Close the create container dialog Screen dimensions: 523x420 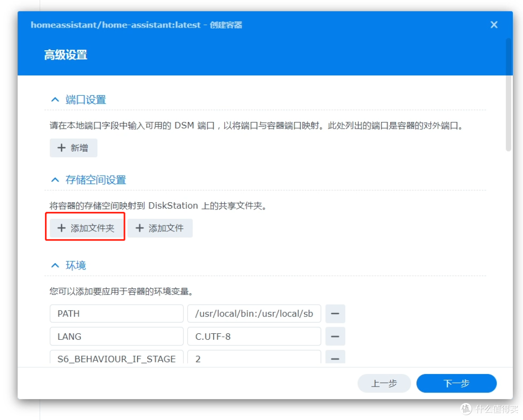tap(493, 25)
